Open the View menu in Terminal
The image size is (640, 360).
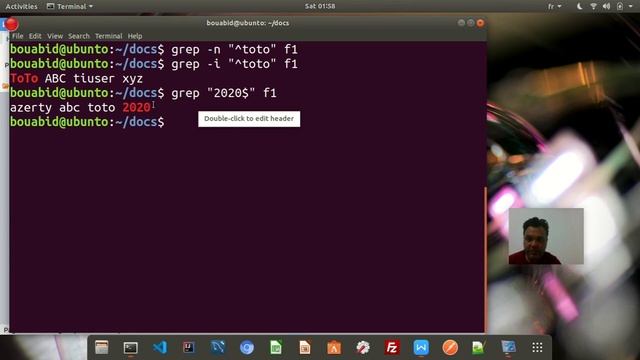point(55,36)
